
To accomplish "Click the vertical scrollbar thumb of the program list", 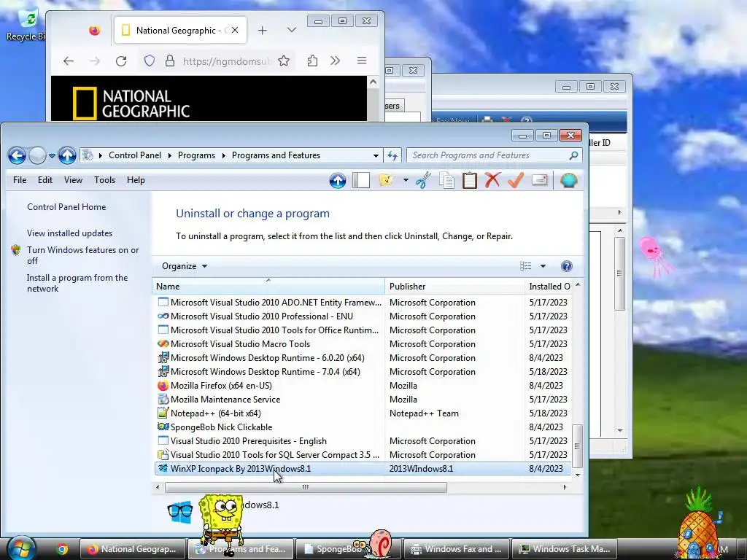I will click(x=577, y=446).
